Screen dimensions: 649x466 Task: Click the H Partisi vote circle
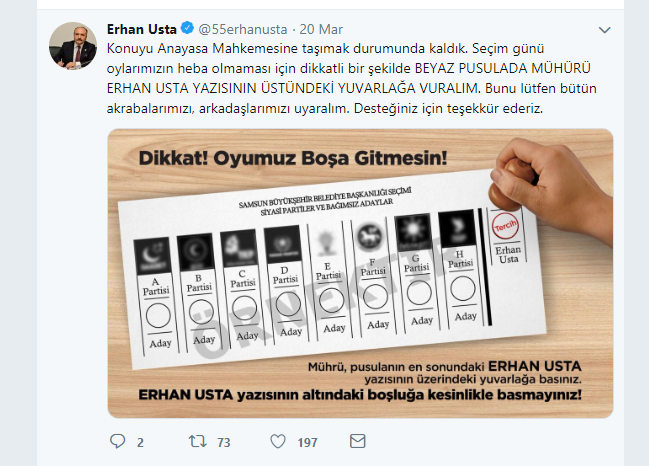(x=463, y=288)
